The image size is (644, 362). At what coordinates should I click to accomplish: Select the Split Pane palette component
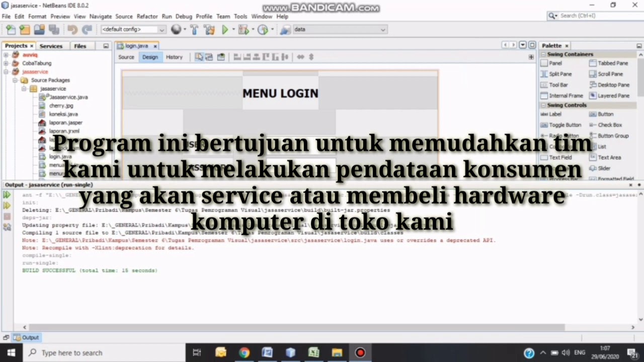pyautogui.click(x=556, y=74)
